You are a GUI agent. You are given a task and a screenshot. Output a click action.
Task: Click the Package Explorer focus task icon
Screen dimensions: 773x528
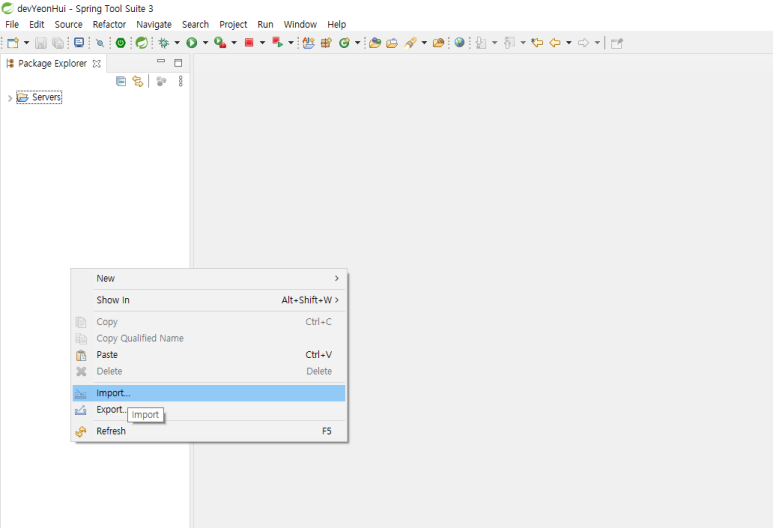coord(161,81)
